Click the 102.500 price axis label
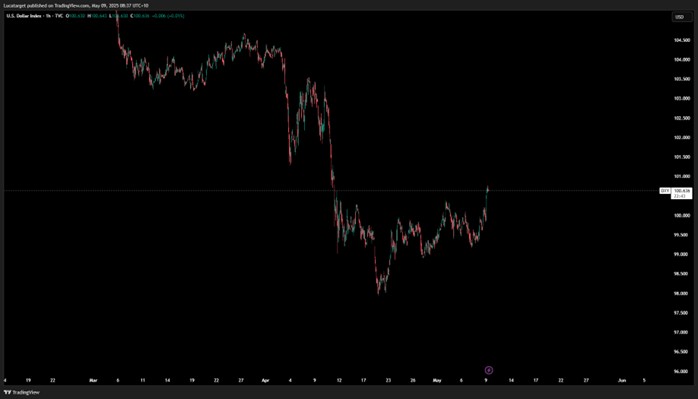 [681, 118]
